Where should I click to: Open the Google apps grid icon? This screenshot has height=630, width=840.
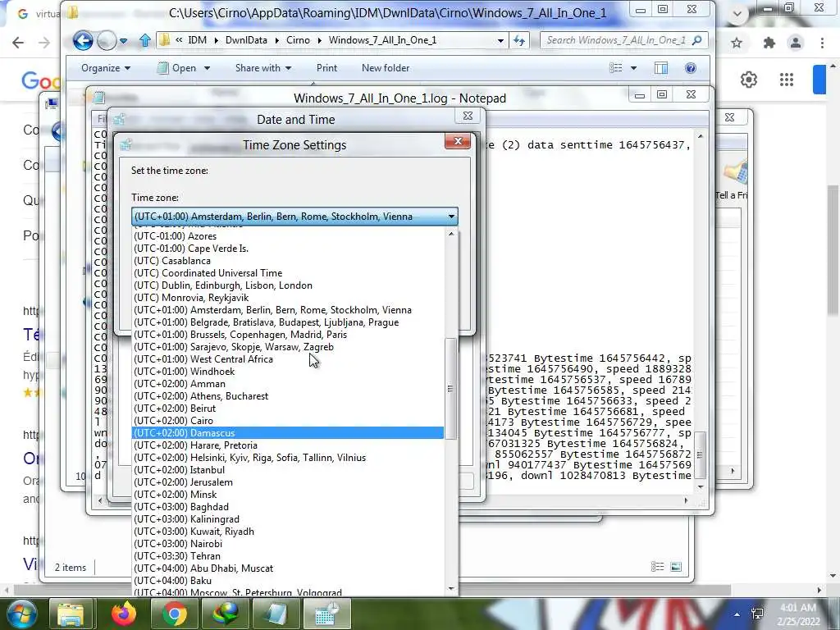click(787, 80)
